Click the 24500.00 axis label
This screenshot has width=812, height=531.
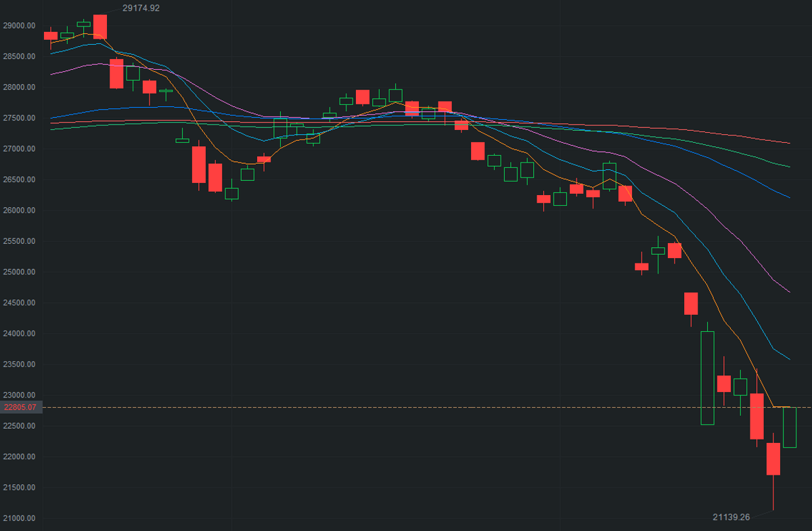coord(20,303)
